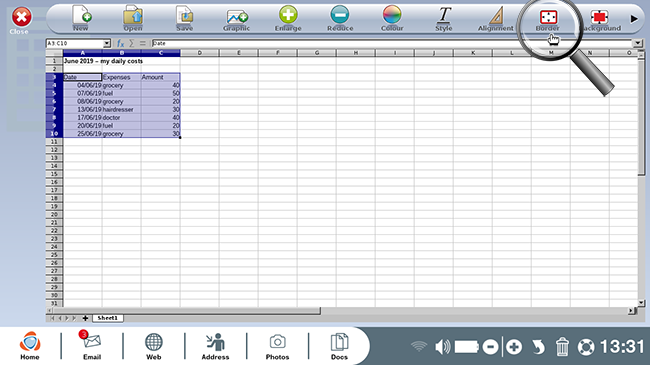Expand the cell reference Name Box dropdown
650x365 pixels.
pos(107,43)
